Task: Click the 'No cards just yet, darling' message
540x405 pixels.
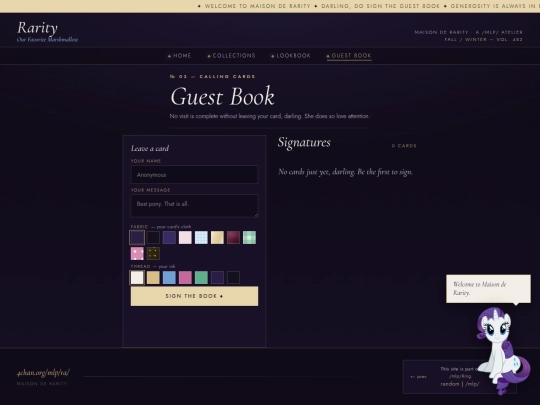Action: (345, 172)
